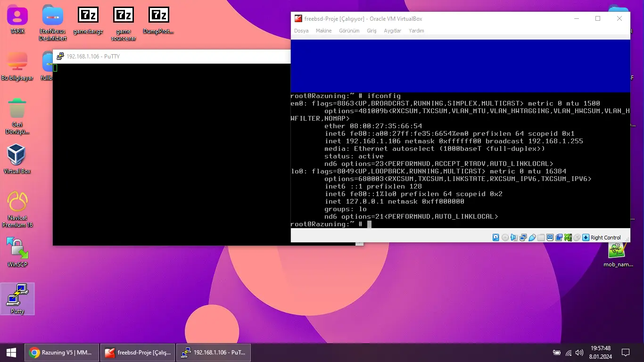Select the WinSCP desktop icon
Viewport: 644px width, 362px height.
click(17, 252)
